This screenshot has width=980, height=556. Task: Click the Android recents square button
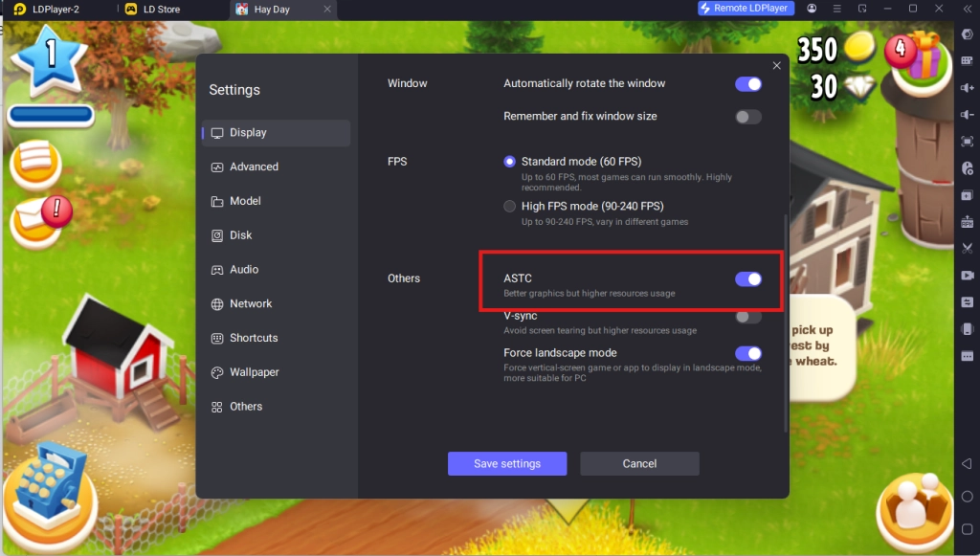click(967, 530)
